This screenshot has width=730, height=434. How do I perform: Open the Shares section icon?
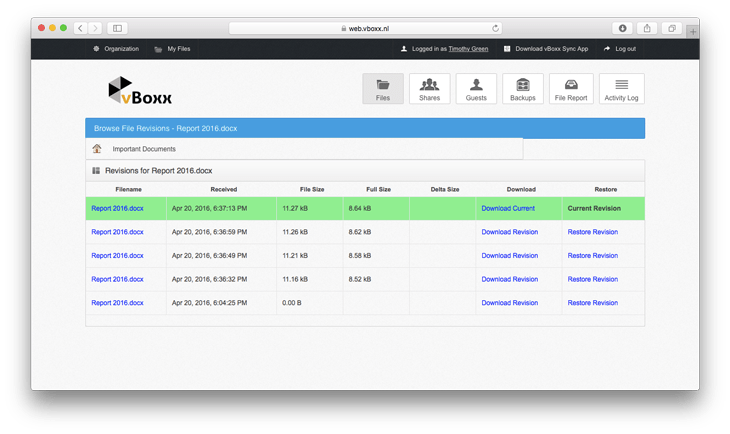pos(429,89)
